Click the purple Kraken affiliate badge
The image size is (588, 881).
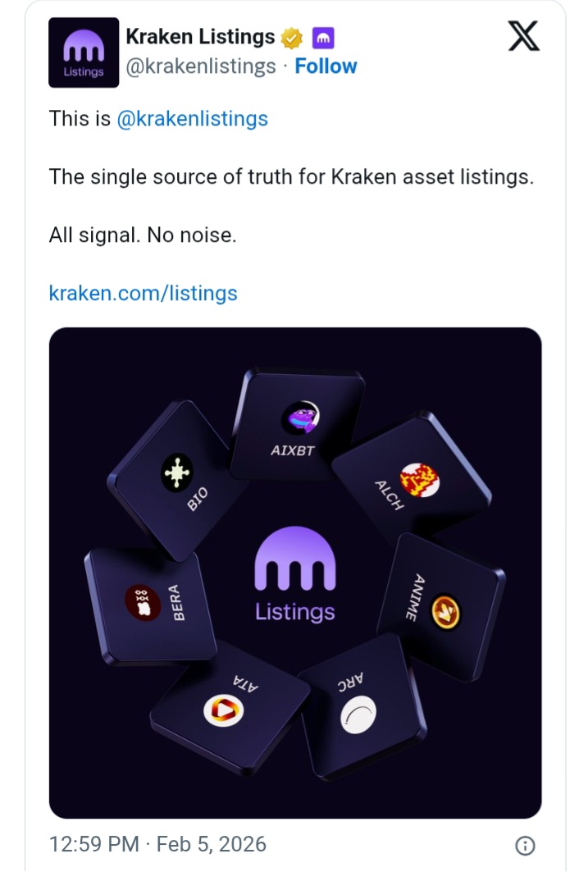pyautogui.click(x=323, y=36)
